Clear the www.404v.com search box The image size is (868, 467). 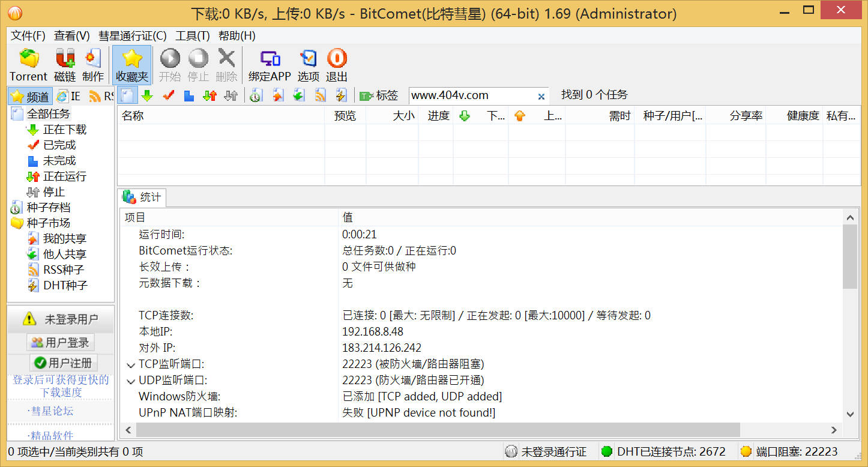coord(541,95)
